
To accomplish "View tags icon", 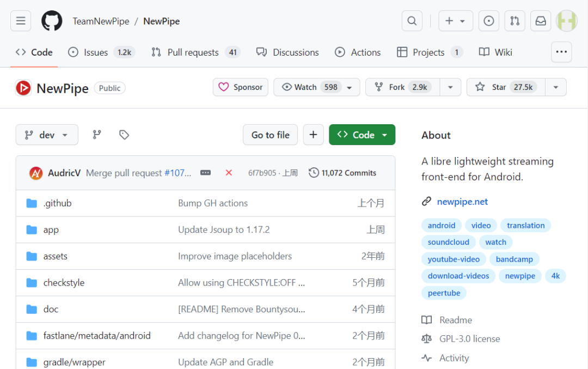I will [x=124, y=135].
